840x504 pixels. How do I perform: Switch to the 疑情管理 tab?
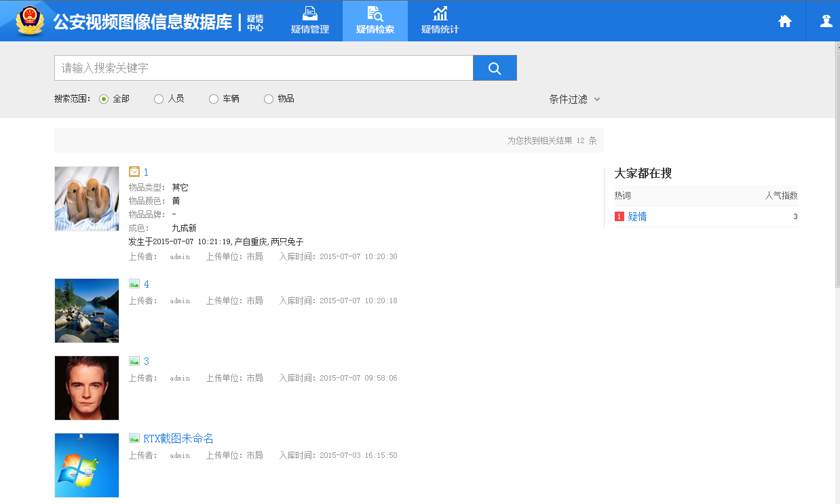point(310,21)
